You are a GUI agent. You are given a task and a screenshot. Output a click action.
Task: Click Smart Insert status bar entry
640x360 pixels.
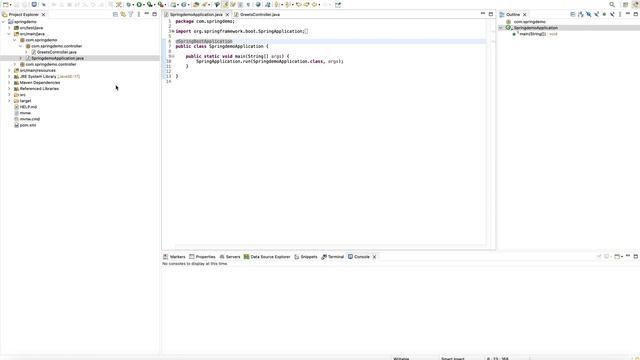(452, 358)
